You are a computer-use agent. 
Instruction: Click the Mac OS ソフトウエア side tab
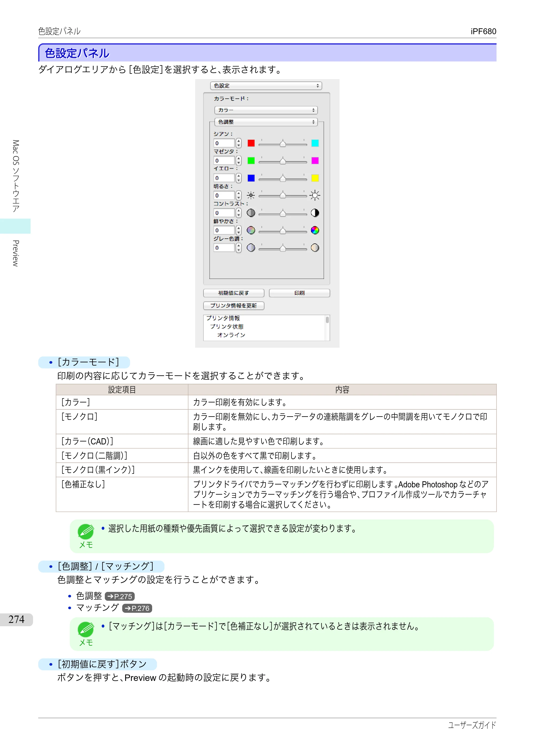point(16,176)
